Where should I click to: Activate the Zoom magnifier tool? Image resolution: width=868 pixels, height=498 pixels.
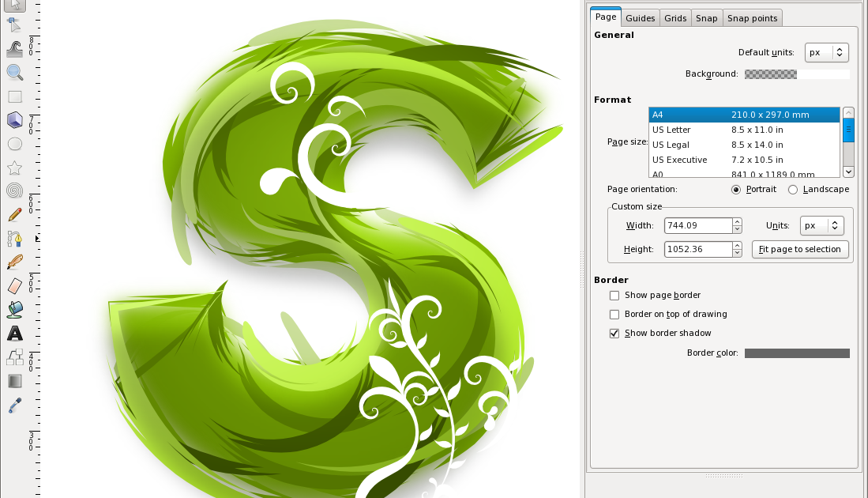point(14,72)
